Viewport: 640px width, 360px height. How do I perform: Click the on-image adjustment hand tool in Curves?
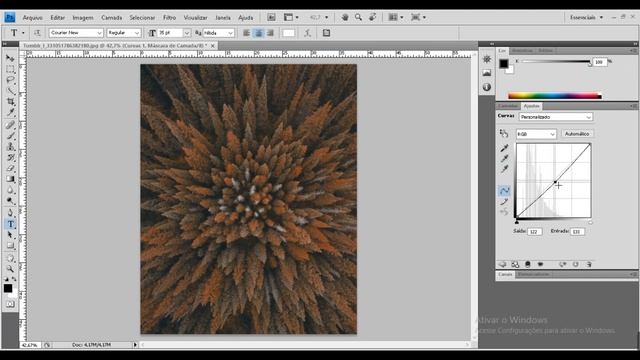[x=504, y=133]
